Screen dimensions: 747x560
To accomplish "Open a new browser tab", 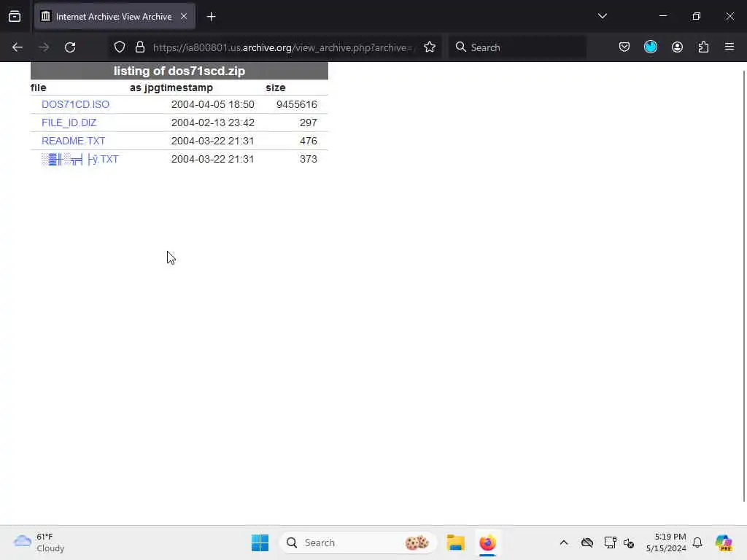I will pos(211,17).
